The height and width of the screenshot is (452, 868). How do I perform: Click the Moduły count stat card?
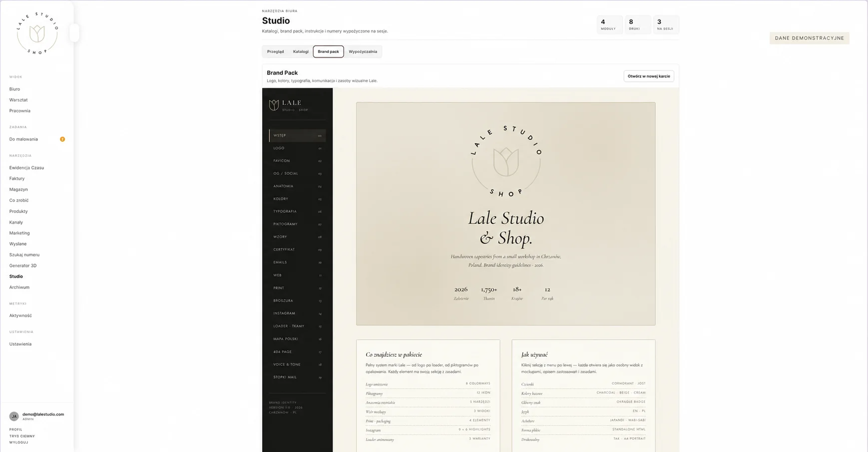609,24
